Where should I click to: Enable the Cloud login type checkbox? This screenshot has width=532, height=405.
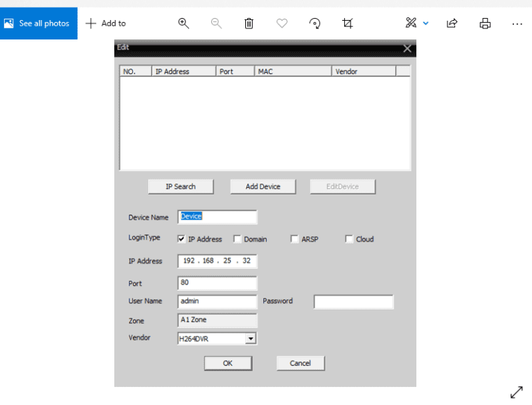coord(349,239)
